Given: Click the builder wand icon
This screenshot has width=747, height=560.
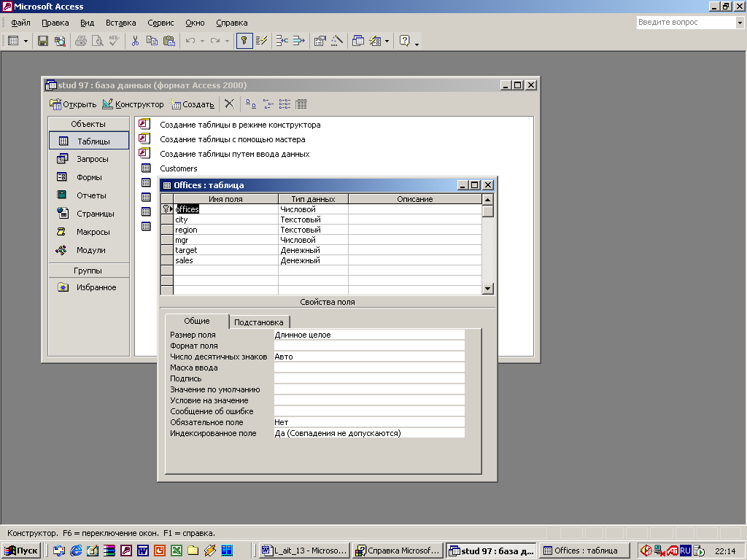Looking at the screenshot, I should [x=337, y=41].
